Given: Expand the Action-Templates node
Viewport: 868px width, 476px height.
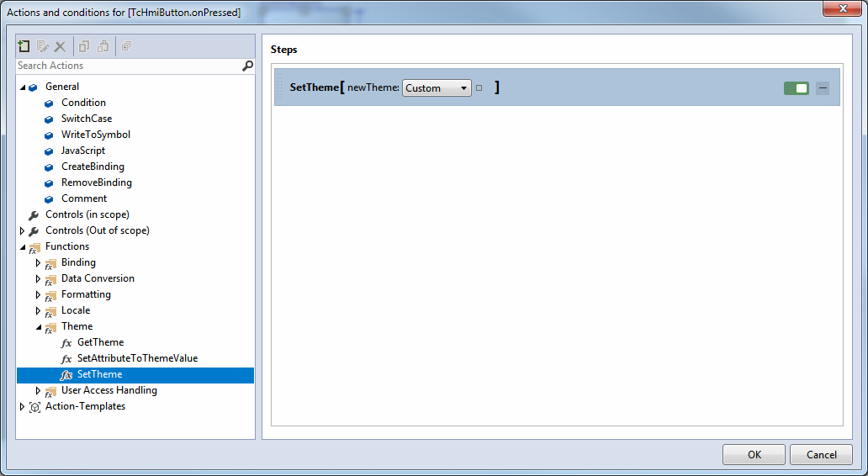Looking at the screenshot, I should click(22, 407).
